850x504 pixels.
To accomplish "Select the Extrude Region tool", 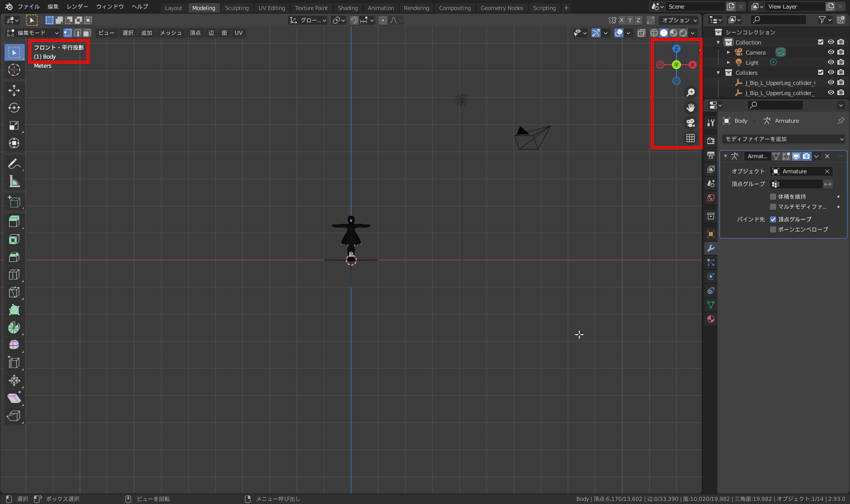I will pos(14,221).
